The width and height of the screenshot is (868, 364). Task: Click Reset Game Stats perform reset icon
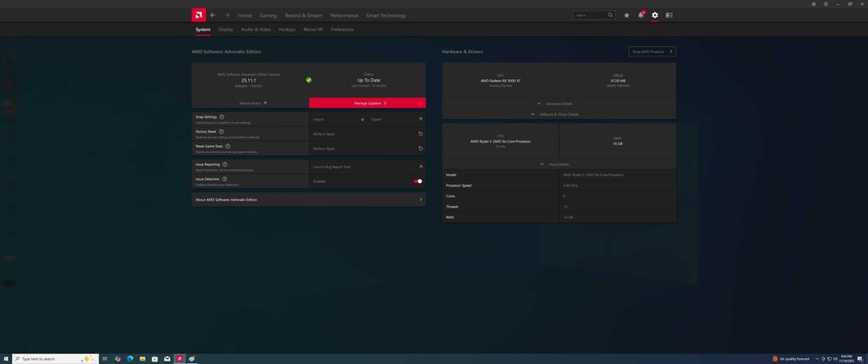pyautogui.click(x=421, y=149)
